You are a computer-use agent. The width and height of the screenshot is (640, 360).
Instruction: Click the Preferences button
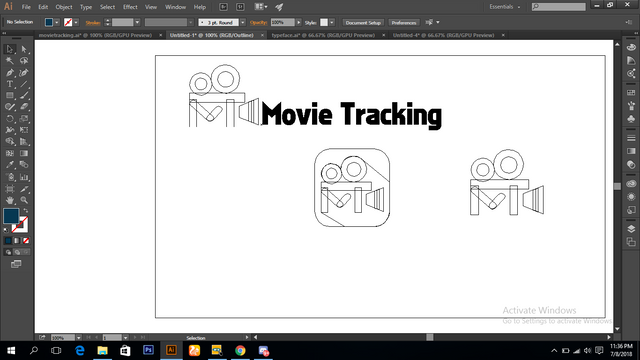tap(404, 22)
